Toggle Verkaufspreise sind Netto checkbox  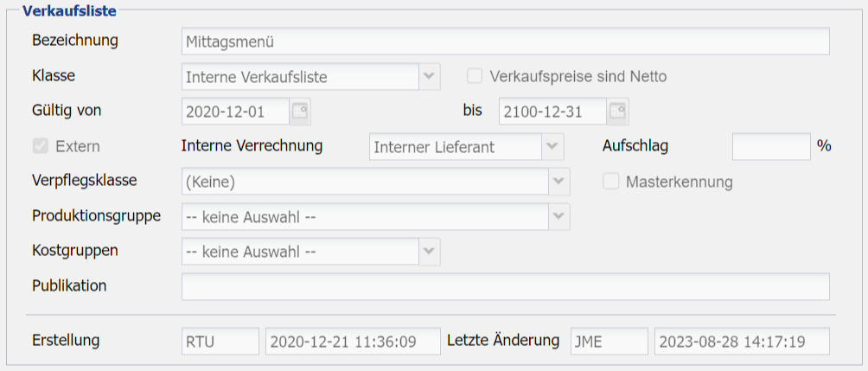point(475,76)
